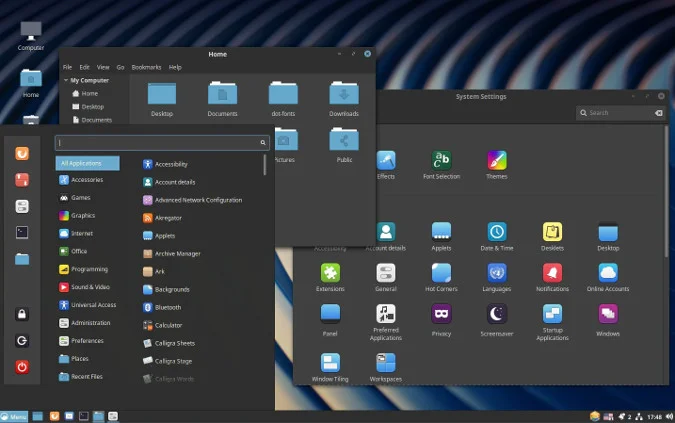Open the Bookmarks menu in file manager
675x423 pixels.
pos(146,67)
